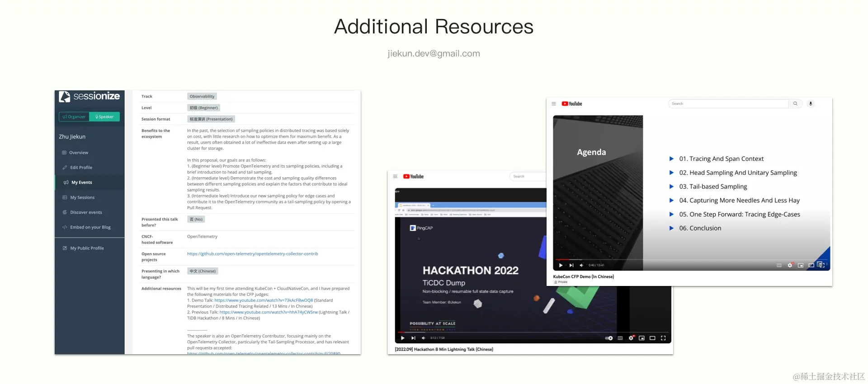Enter fullscreen on the Hackathon video

[x=663, y=338]
